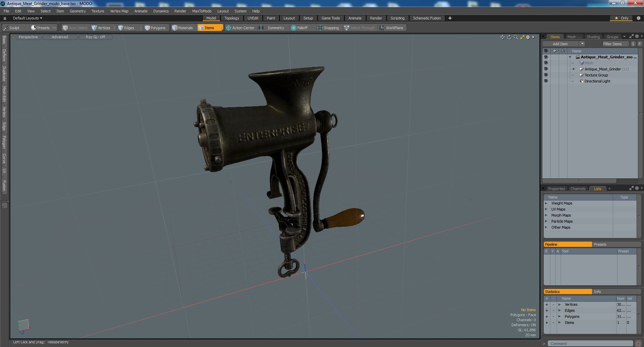Click the Filter Items field

click(x=615, y=44)
